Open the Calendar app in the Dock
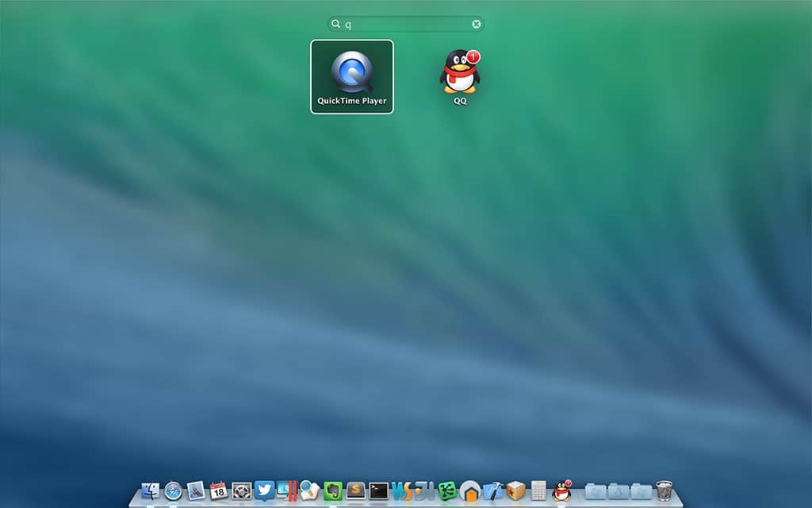Image resolution: width=812 pixels, height=508 pixels. point(219,491)
